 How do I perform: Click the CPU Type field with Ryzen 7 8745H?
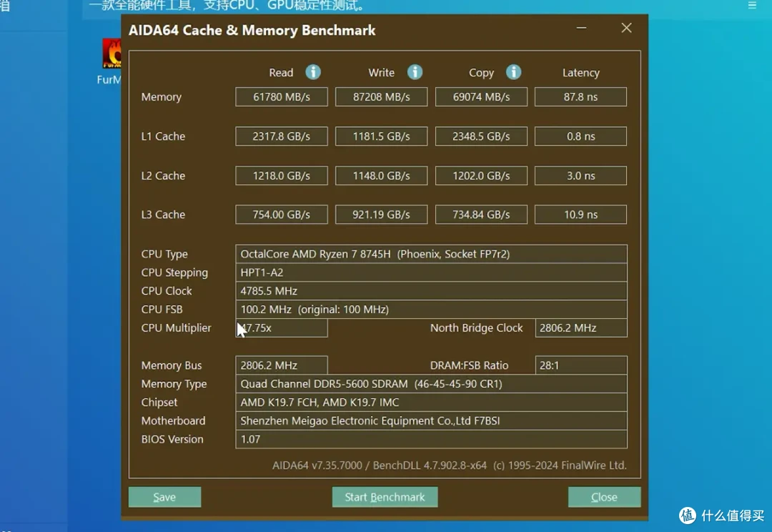431,254
